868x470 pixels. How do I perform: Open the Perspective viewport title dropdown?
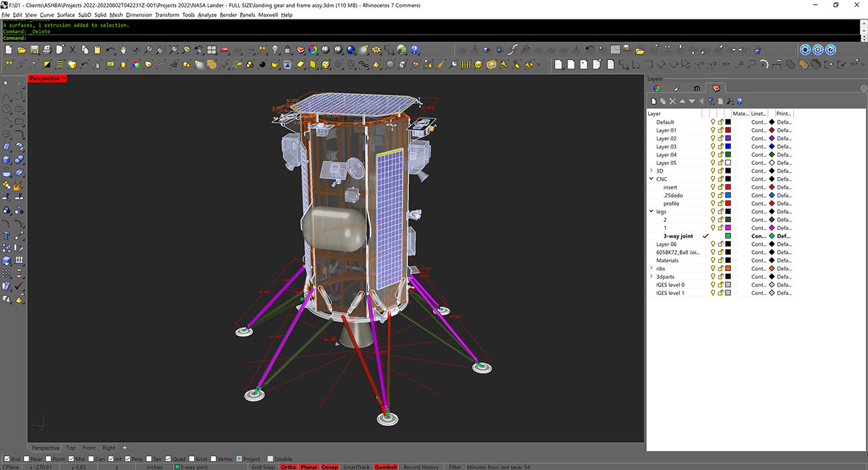64,79
